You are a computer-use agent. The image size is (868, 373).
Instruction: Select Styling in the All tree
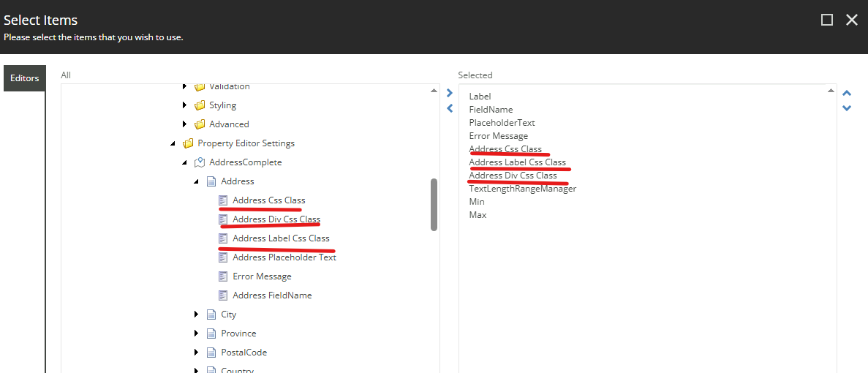[222, 105]
